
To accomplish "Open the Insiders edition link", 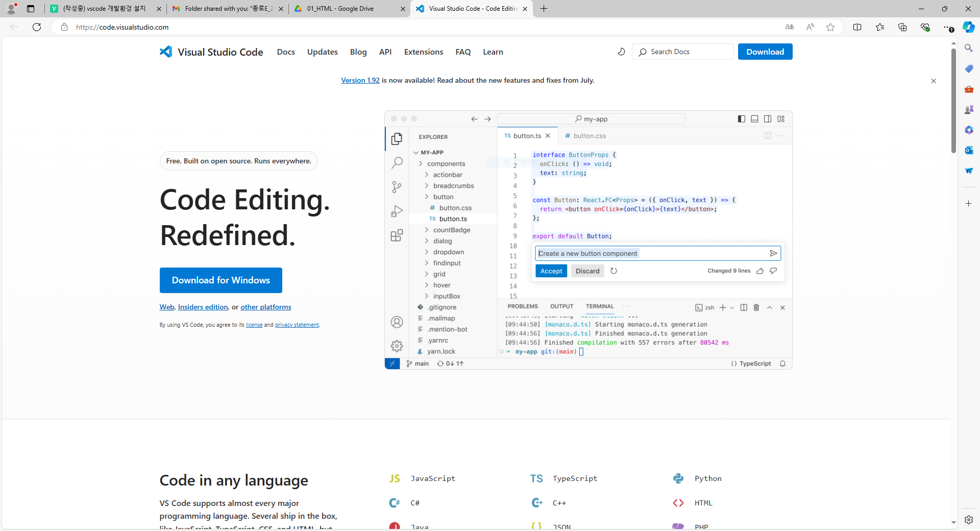I will tap(203, 307).
